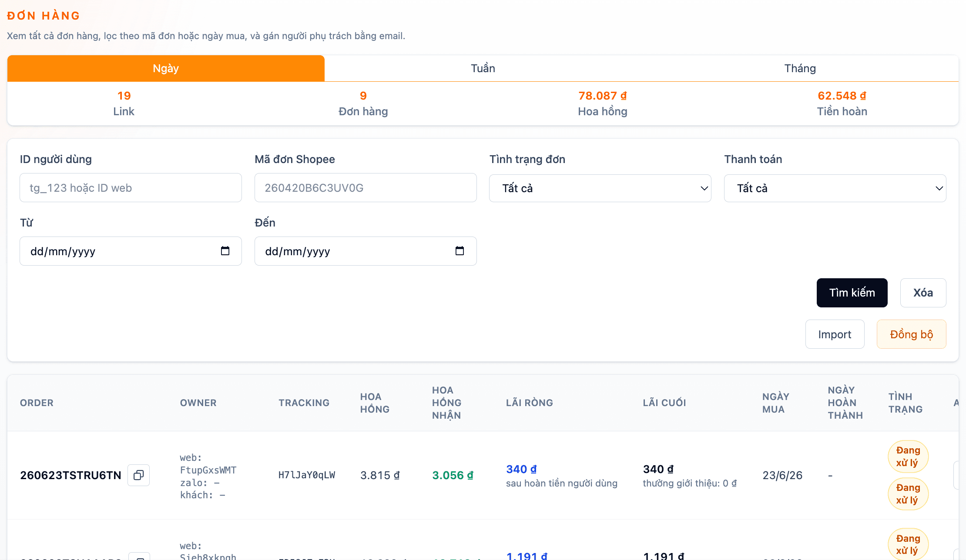Switch to the Ngày tab
This screenshot has width=966, height=560.
point(166,68)
